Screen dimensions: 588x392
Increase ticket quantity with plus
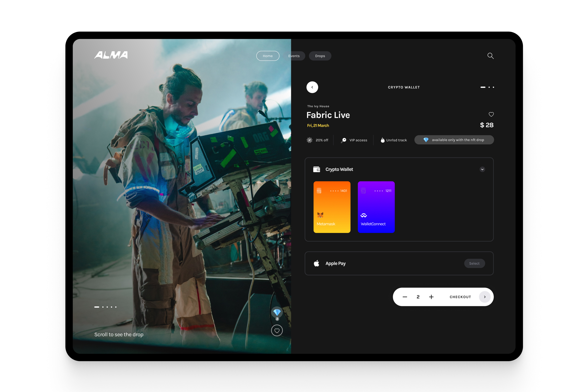click(431, 297)
